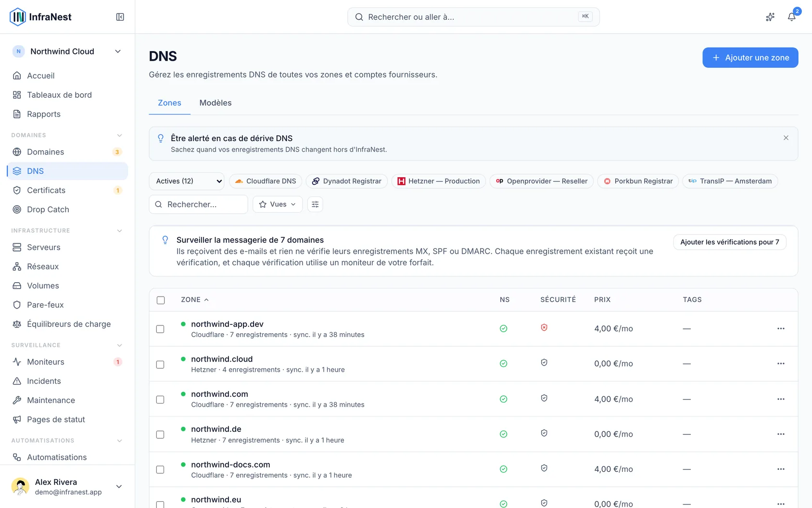The width and height of the screenshot is (812, 508).
Task: Open Rapports page
Action: pos(67,114)
